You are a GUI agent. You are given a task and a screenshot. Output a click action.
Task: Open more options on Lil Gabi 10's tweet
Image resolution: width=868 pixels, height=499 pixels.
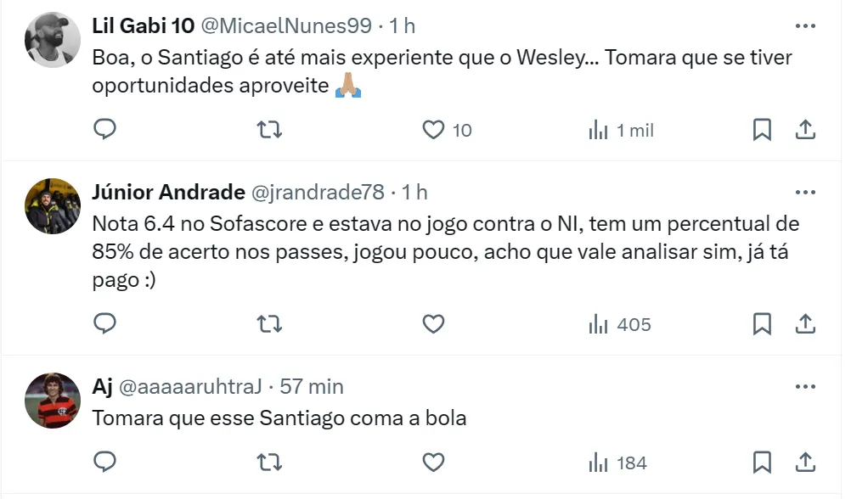[x=805, y=25]
